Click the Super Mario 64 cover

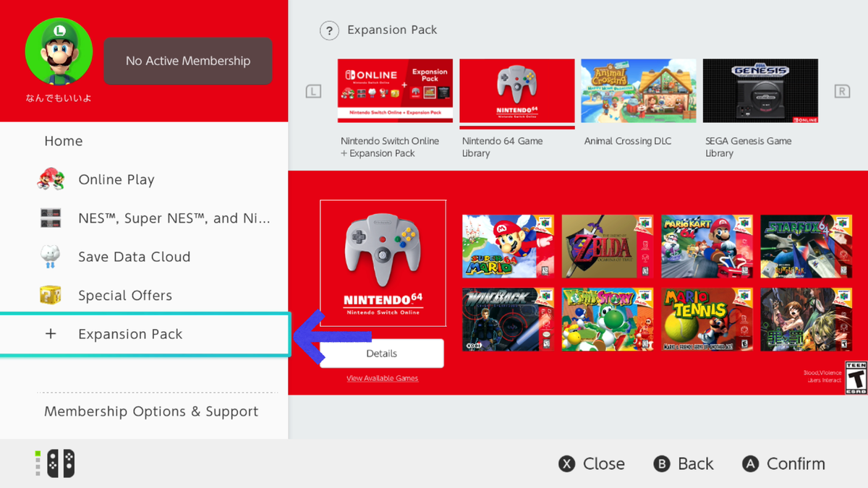[509, 247]
